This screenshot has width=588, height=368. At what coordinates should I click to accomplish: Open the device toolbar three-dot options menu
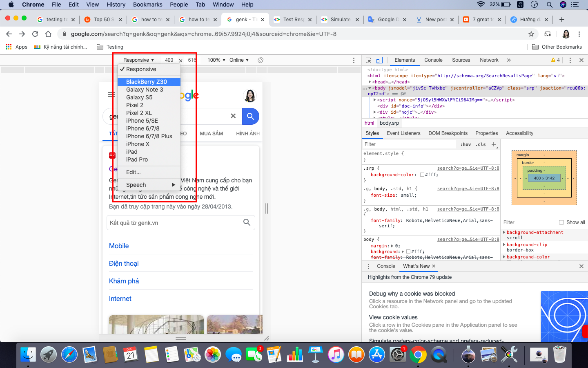coord(354,60)
